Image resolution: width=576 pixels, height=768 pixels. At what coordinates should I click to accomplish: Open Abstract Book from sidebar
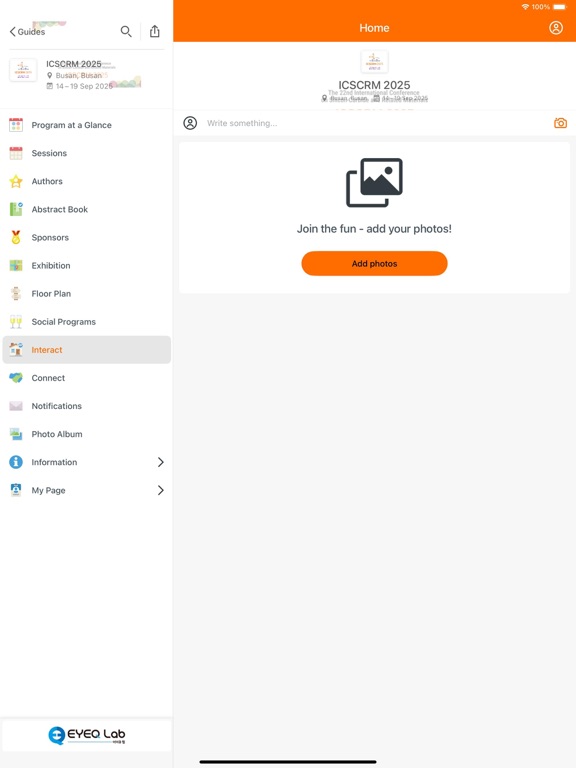point(60,209)
